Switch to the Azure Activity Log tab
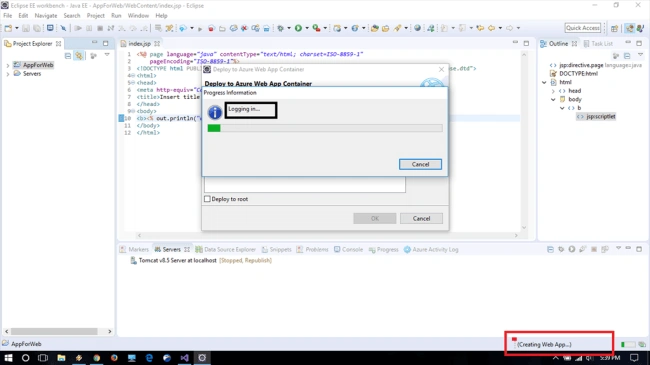Screen dimensions: 650x365 pos(431,249)
